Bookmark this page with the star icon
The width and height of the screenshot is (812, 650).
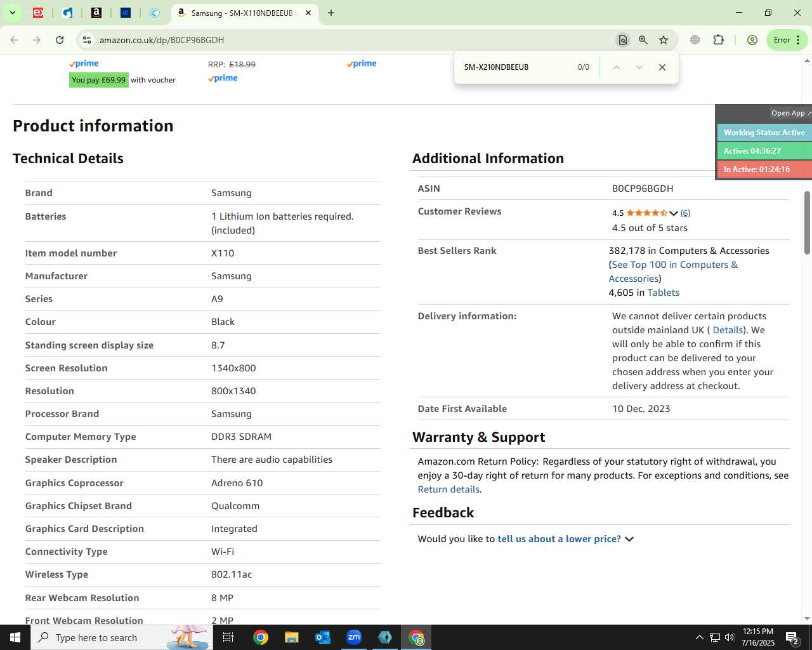click(x=664, y=40)
